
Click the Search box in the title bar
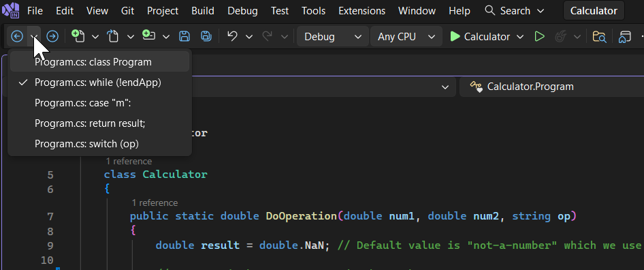click(514, 11)
